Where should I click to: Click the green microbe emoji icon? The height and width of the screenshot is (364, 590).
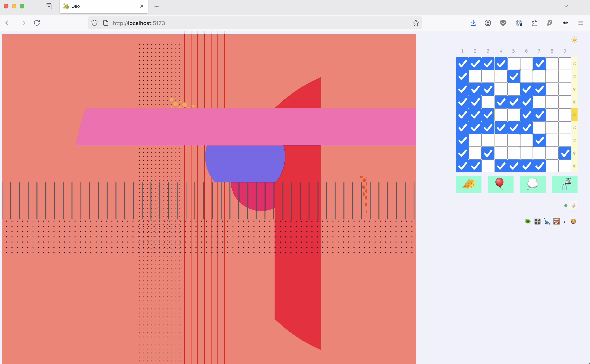[528, 222]
